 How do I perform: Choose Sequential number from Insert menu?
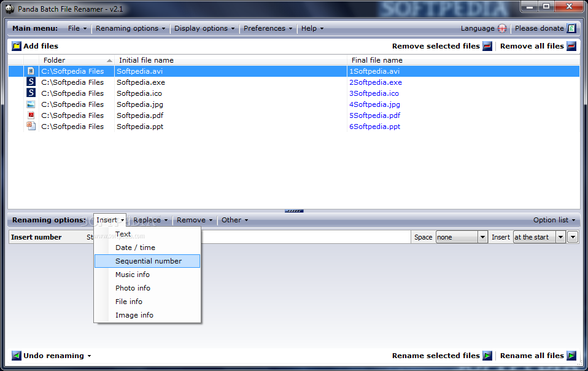pyautogui.click(x=147, y=261)
